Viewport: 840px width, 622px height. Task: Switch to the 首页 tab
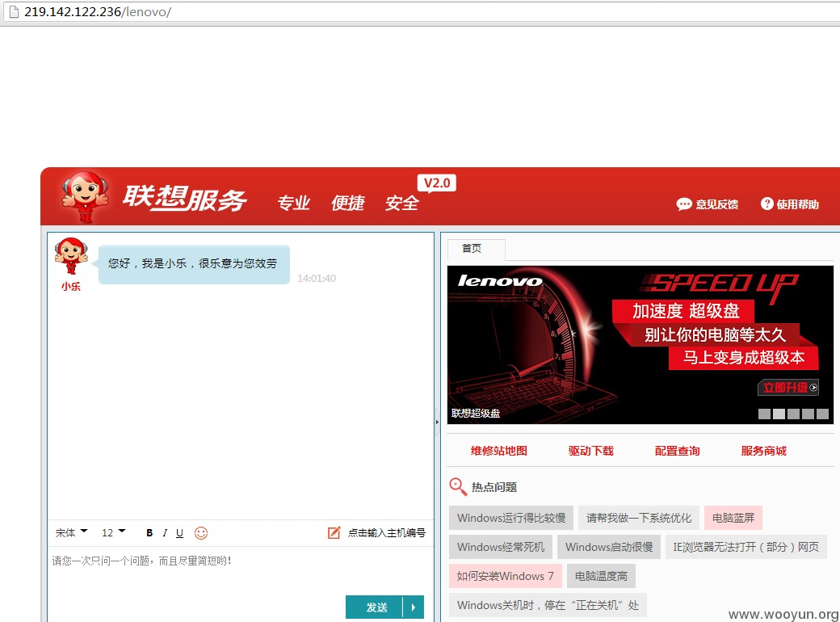coord(476,249)
